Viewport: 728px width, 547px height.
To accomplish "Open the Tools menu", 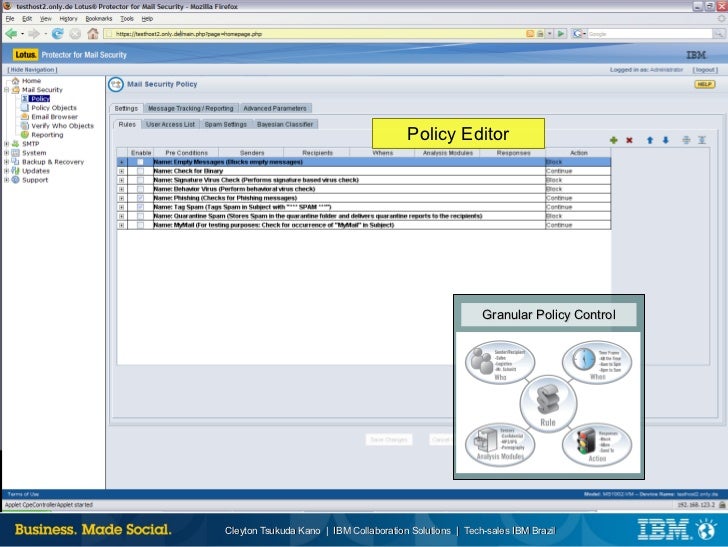I will (x=127, y=19).
